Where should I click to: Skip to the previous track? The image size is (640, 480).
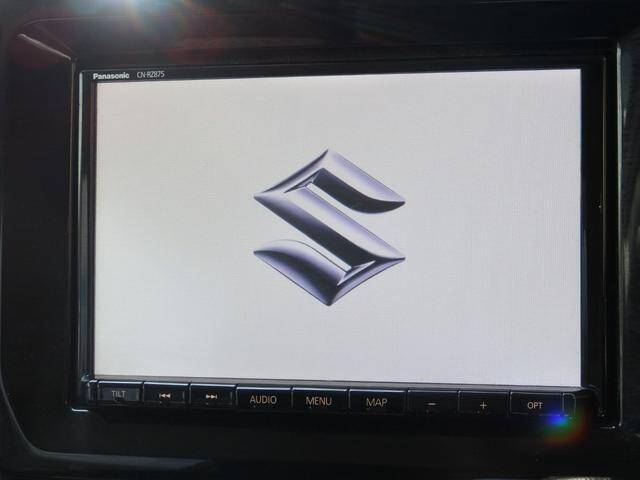[165, 396]
